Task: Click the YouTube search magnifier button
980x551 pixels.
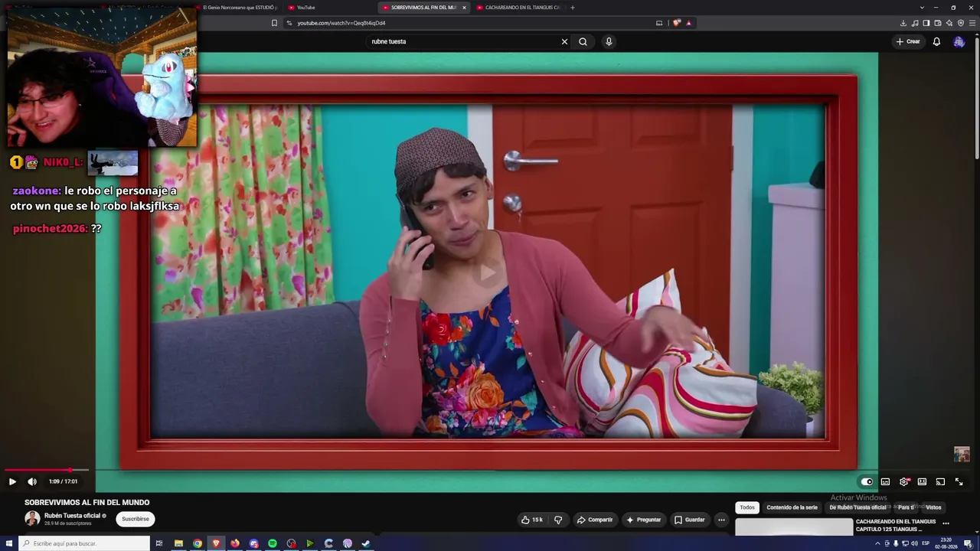Action: 583,41
